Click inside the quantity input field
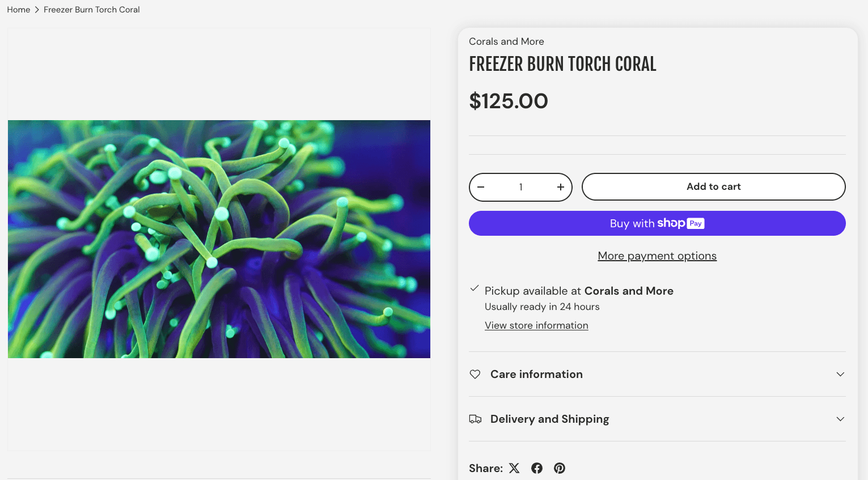The width and height of the screenshot is (868, 480). point(520,187)
